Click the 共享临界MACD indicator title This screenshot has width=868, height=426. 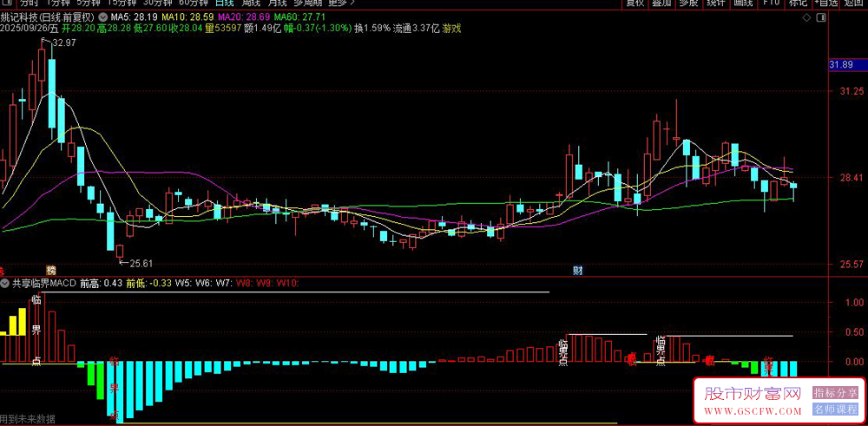pos(45,283)
